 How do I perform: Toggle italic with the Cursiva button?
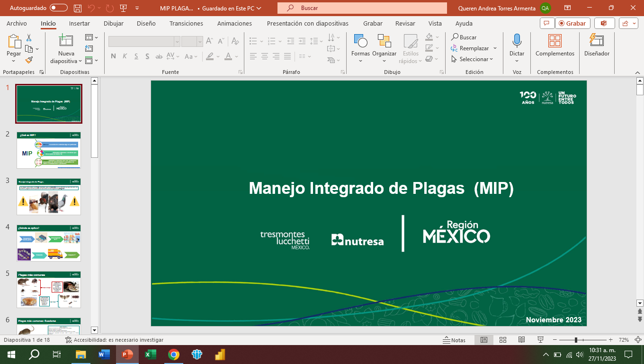coord(124,56)
